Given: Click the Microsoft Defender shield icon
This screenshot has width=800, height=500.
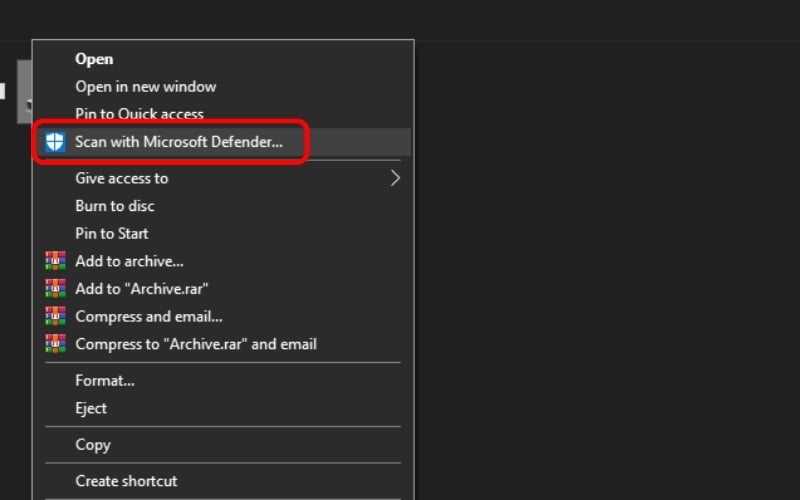Looking at the screenshot, I should [55, 142].
